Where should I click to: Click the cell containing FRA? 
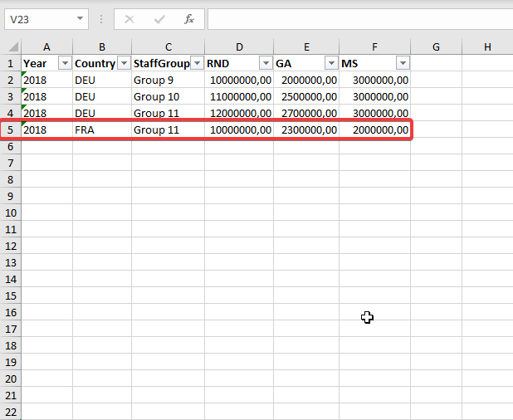[x=101, y=129]
